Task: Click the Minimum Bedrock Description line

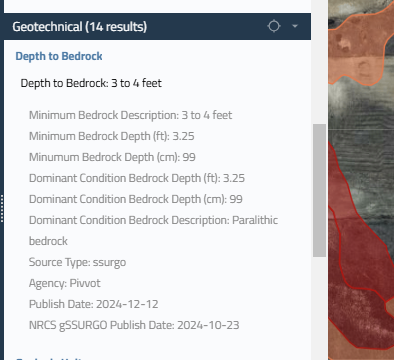Action: pyautogui.click(x=130, y=115)
